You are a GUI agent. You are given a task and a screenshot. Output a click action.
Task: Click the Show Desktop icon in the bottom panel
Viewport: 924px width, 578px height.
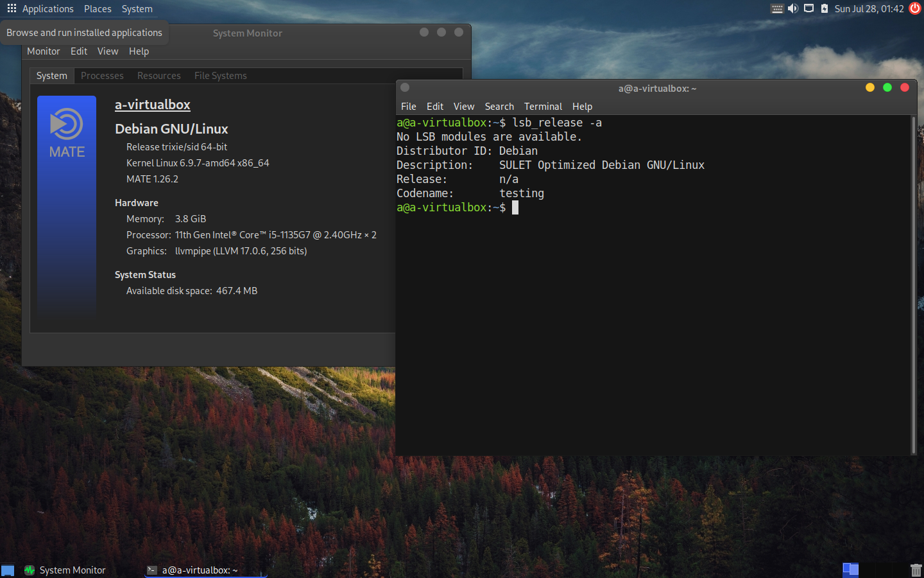point(8,570)
